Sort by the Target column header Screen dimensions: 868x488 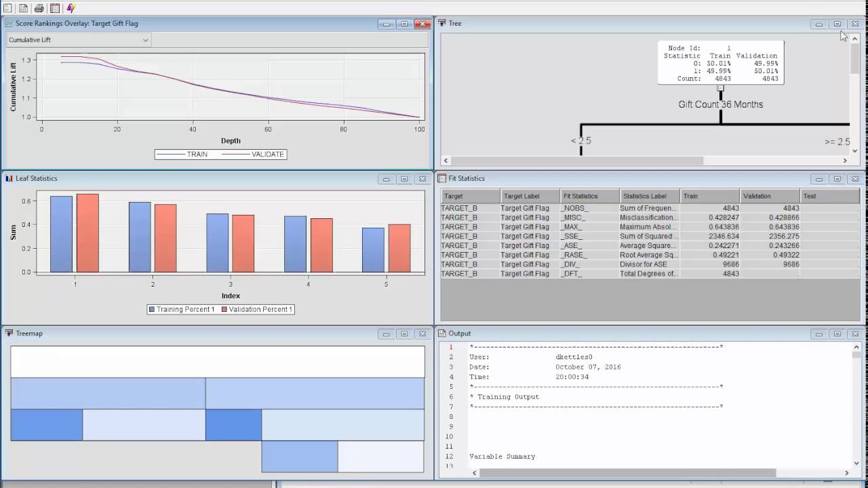point(469,196)
